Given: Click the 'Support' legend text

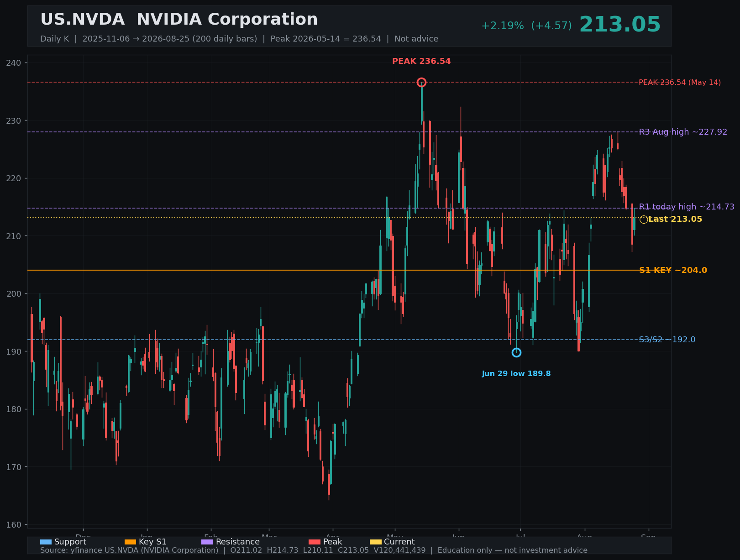Looking at the screenshot, I should click(x=70, y=542).
